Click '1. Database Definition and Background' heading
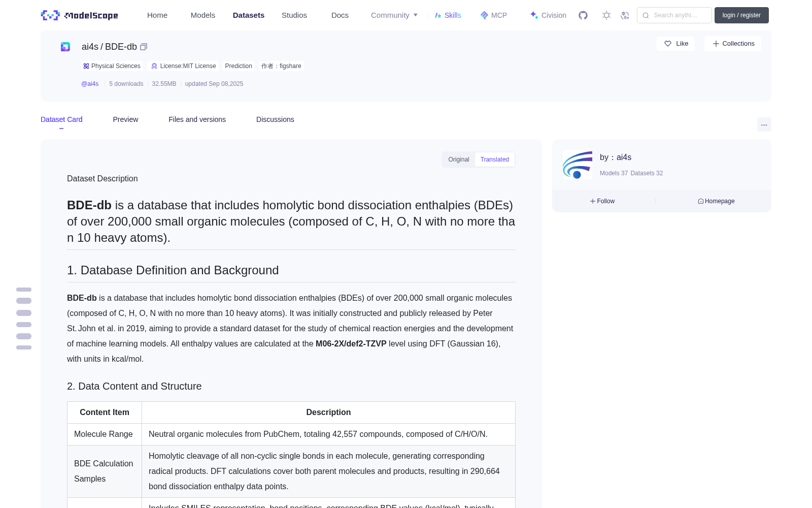This screenshot has height=508, width=812. (173, 270)
